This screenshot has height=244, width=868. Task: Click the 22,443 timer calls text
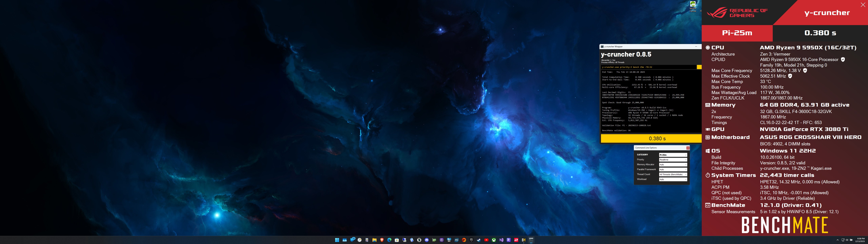tap(787, 175)
